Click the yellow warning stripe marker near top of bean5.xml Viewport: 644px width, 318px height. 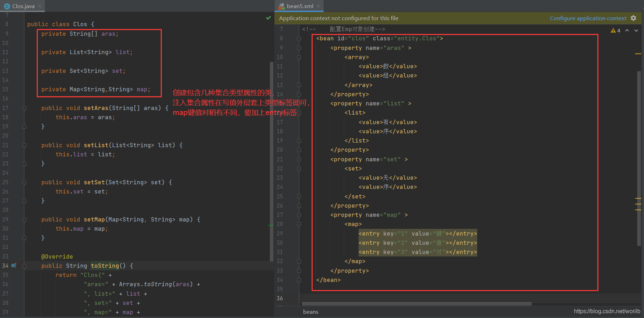point(638,53)
